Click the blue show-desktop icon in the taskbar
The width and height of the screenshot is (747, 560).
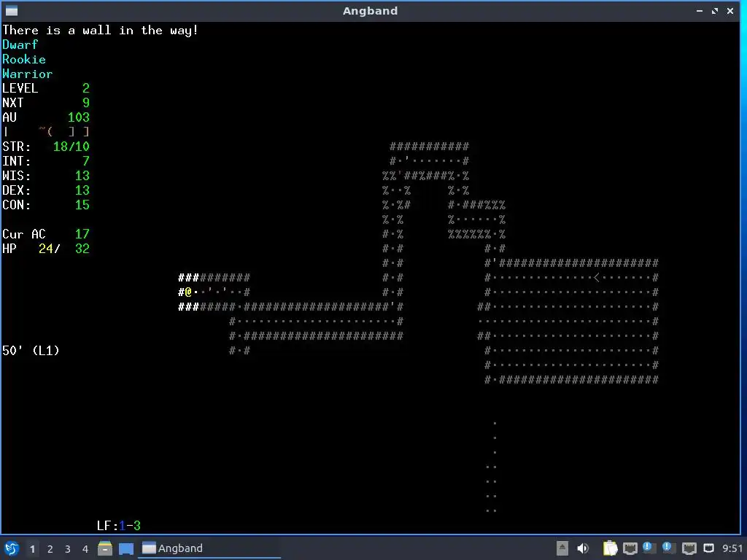pyautogui.click(x=125, y=548)
